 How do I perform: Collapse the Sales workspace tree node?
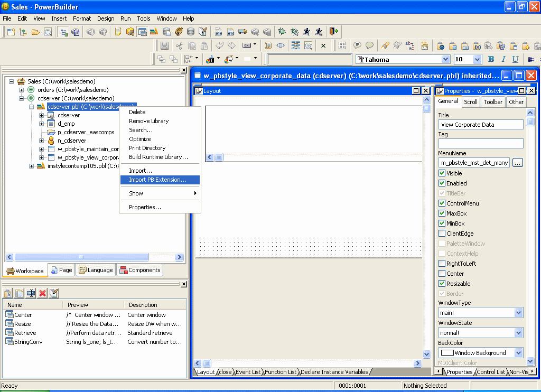point(12,81)
